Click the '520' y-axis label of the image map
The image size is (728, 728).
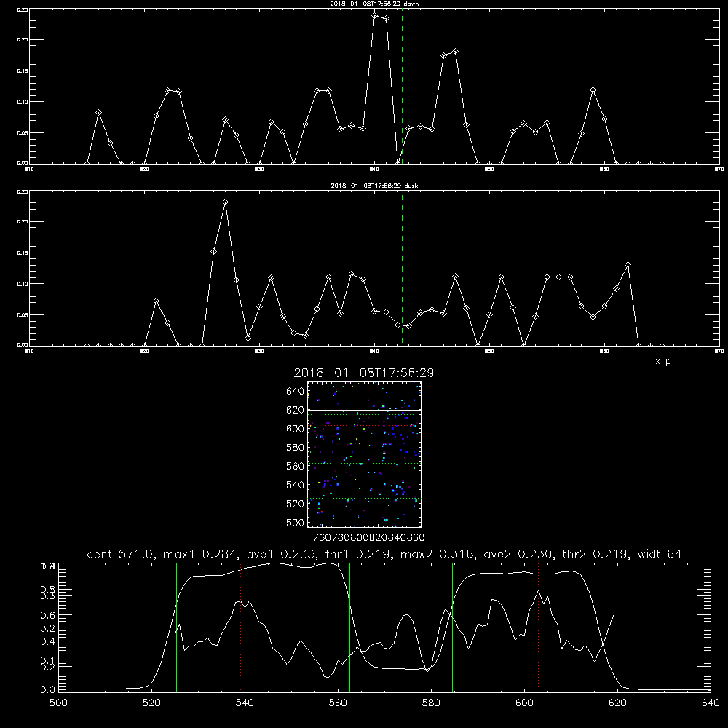(x=295, y=504)
